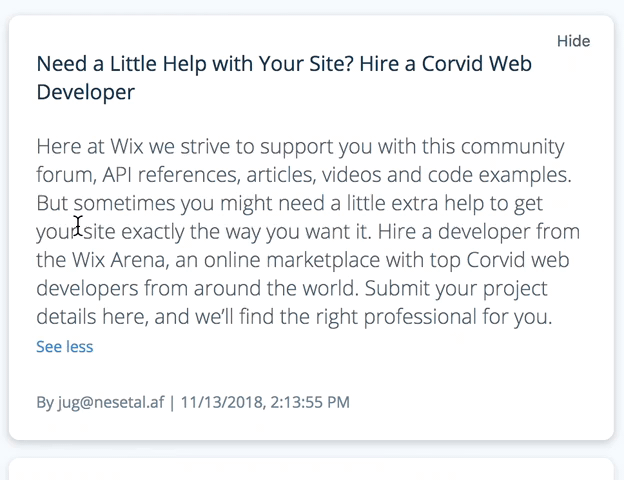Click the word 'Developer' in the heading
624x480 pixels.
86,92
